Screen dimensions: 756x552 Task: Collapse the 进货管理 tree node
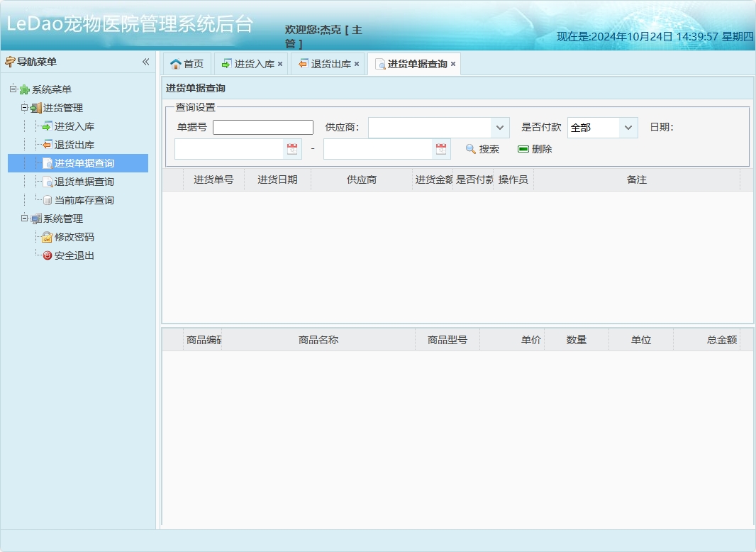[x=23, y=107]
